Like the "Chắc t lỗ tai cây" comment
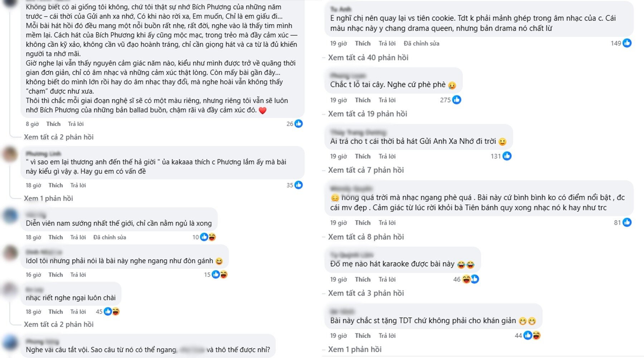 tap(362, 100)
